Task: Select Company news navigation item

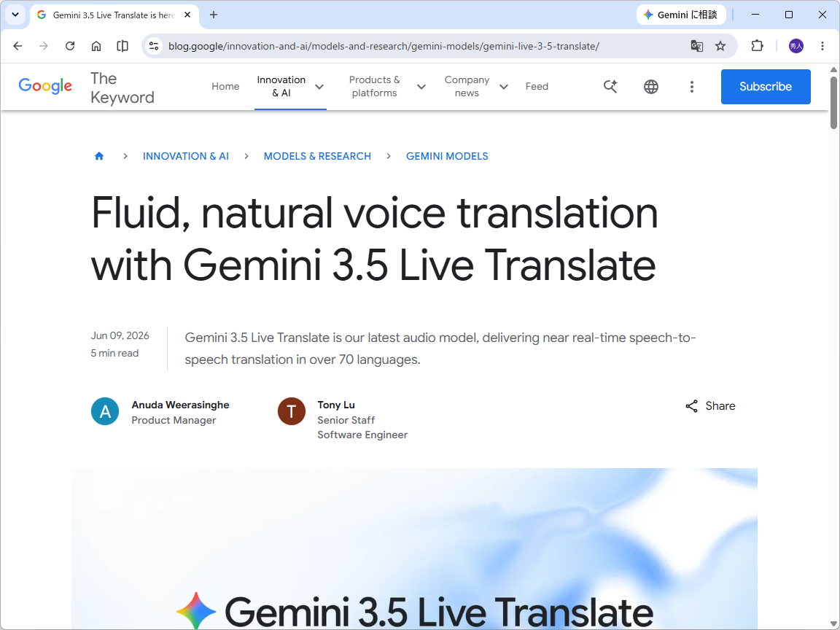Action: point(467,86)
